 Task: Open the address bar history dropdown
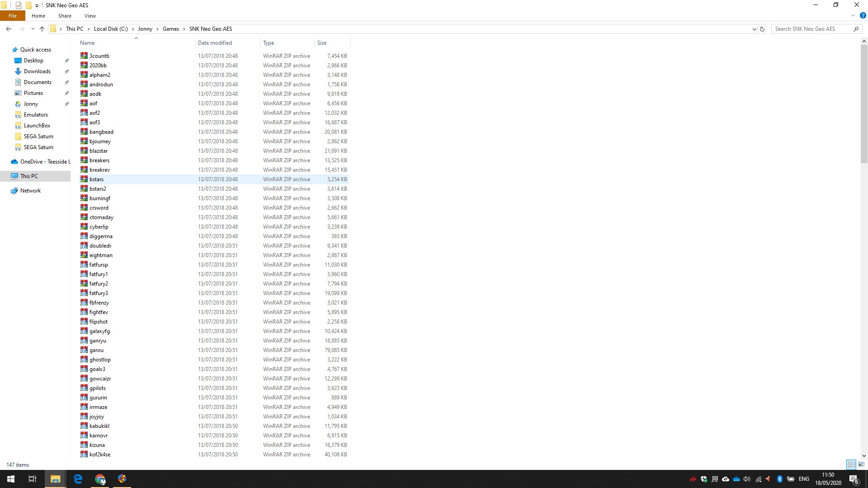pos(754,29)
